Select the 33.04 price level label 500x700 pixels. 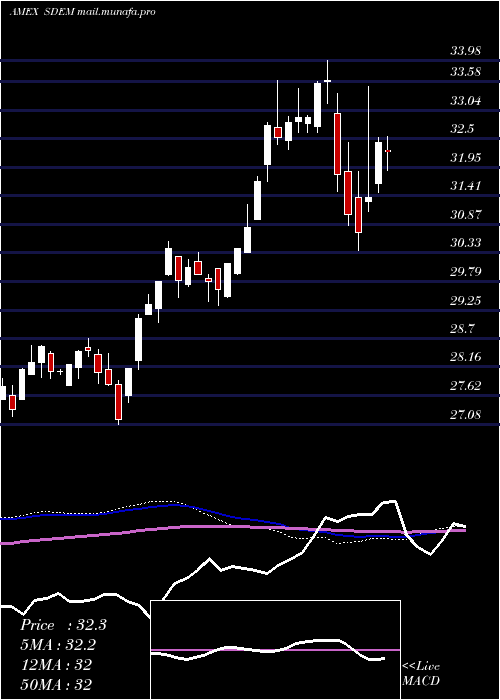click(466, 101)
